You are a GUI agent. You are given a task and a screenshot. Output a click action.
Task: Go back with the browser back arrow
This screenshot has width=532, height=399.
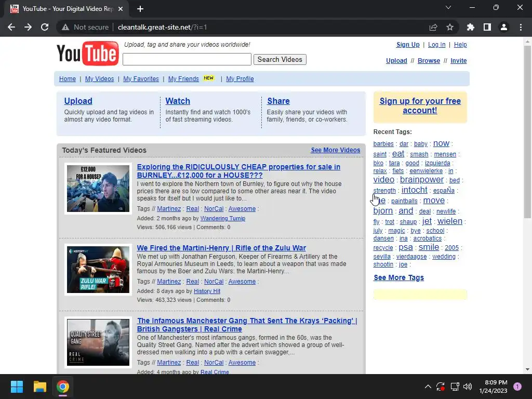11,27
